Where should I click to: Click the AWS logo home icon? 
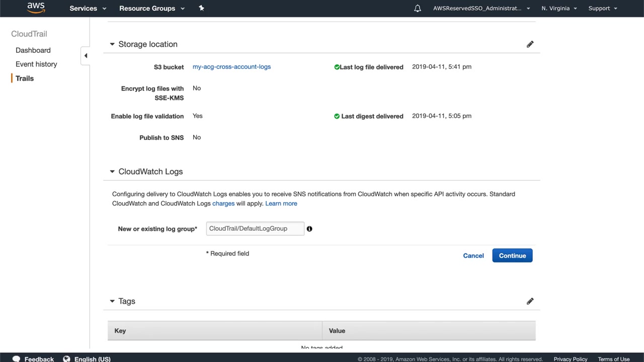[x=36, y=8]
